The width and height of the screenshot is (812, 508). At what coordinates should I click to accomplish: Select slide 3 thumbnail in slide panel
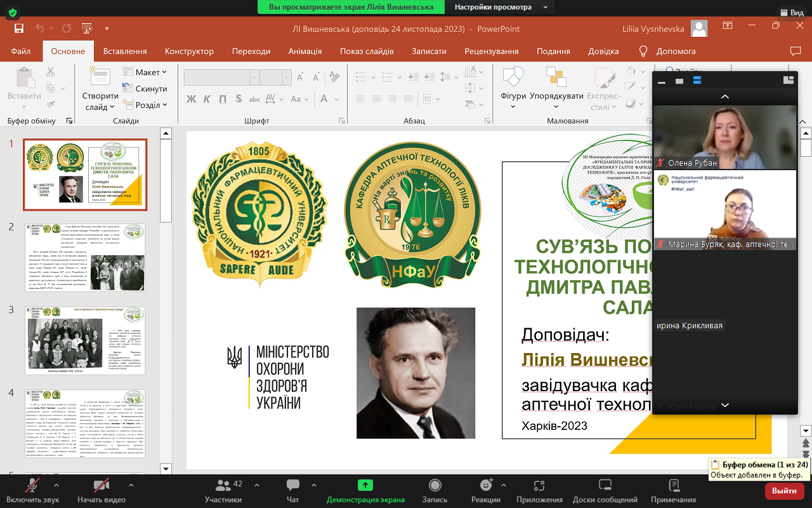(85, 341)
